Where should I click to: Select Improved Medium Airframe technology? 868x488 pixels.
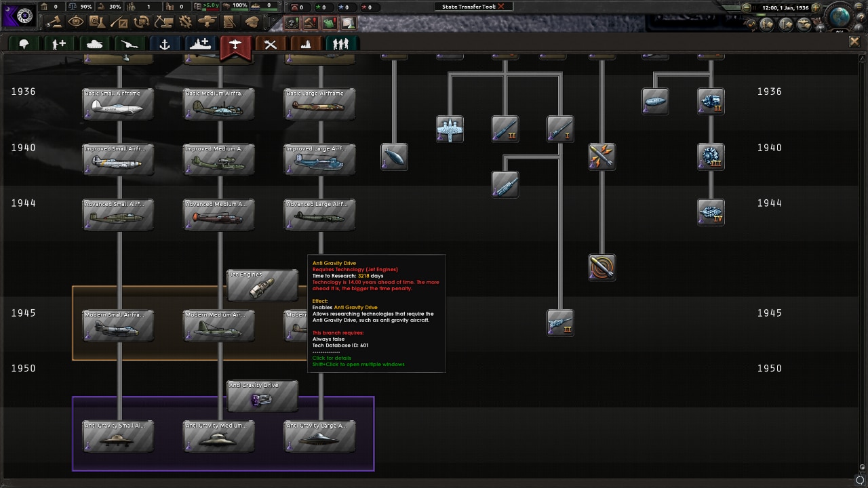219,160
